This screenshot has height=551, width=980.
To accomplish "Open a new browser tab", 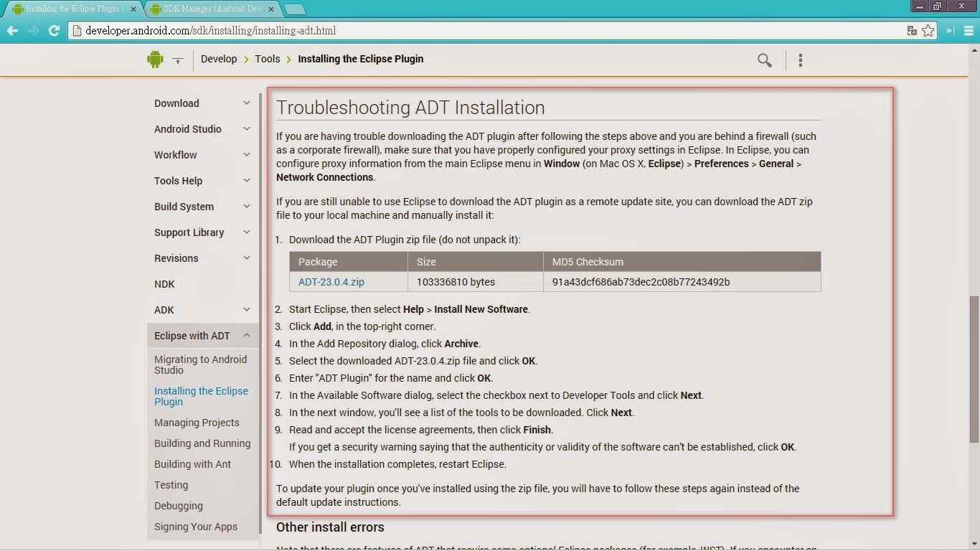I will (x=294, y=9).
